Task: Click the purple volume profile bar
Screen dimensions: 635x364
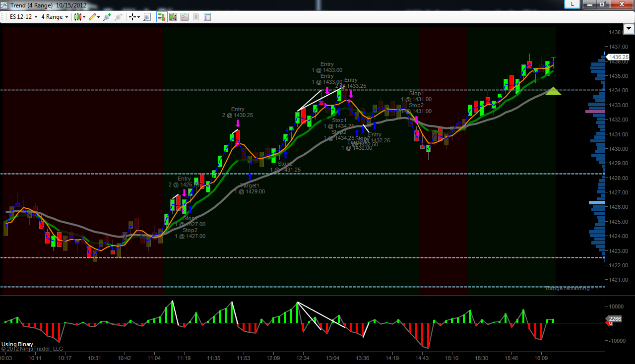Action: pyautogui.click(x=595, y=112)
